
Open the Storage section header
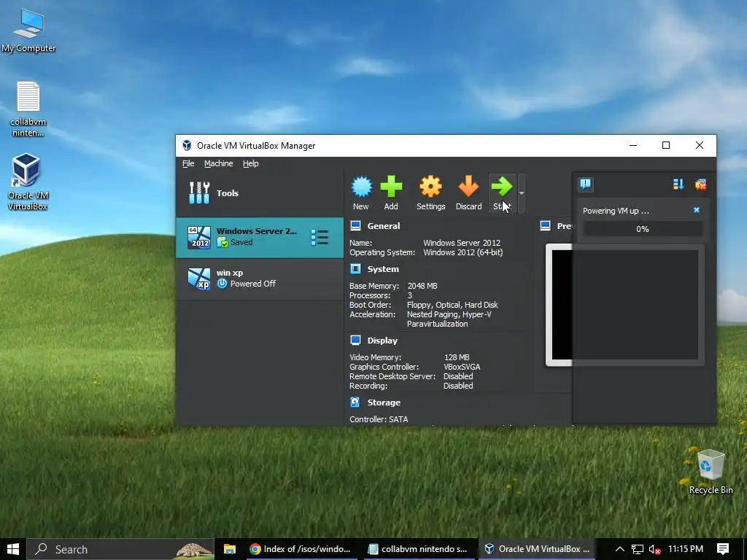tap(384, 402)
